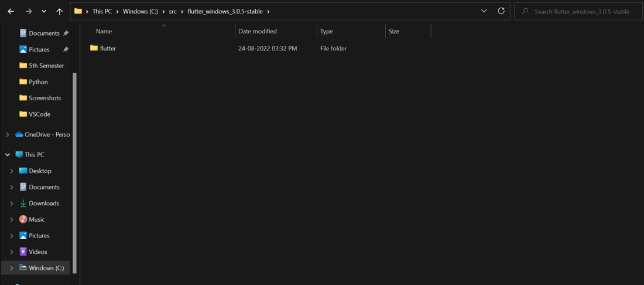Click the search box for flutter_windows_3.0.5-stable
Viewport: 644px width, 285px height.
tap(577, 12)
